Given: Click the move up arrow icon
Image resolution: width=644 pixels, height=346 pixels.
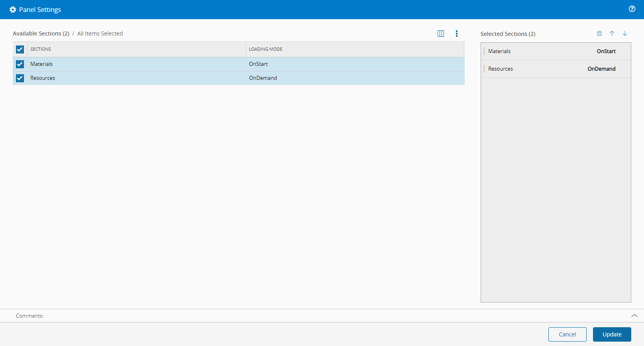Looking at the screenshot, I should coord(612,34).
